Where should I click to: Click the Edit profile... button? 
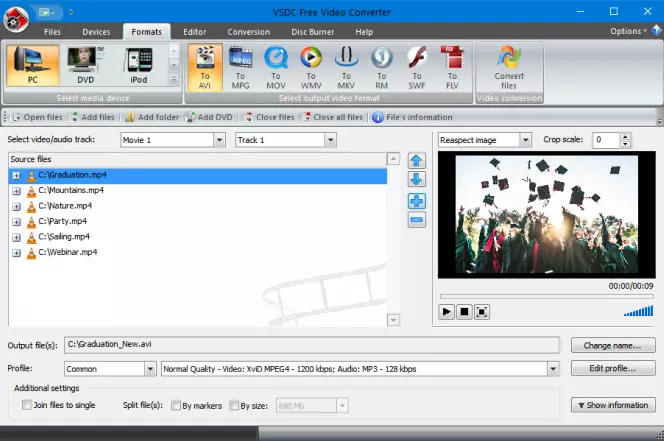(x=613, y=368)
